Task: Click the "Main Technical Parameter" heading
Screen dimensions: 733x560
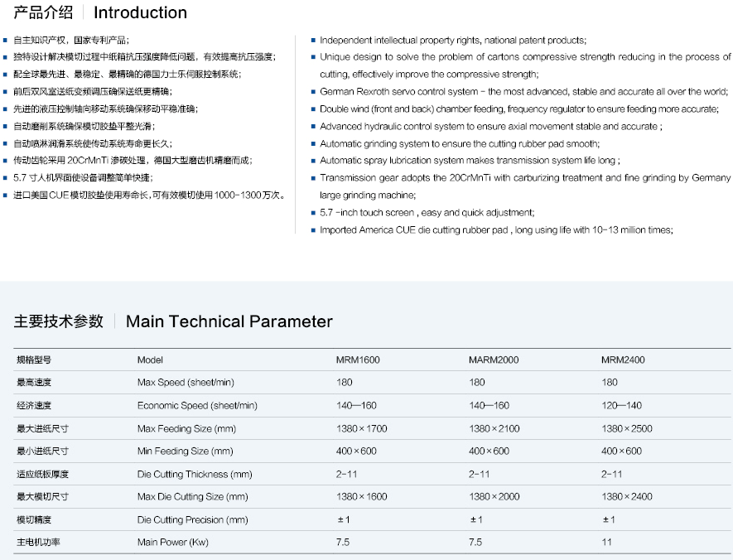Action: 229,321
